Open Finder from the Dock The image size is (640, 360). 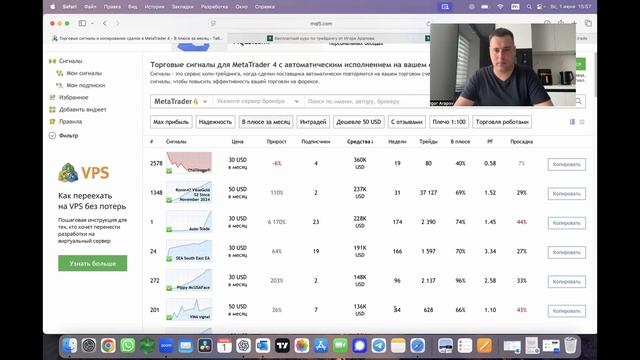coord(69,346)
